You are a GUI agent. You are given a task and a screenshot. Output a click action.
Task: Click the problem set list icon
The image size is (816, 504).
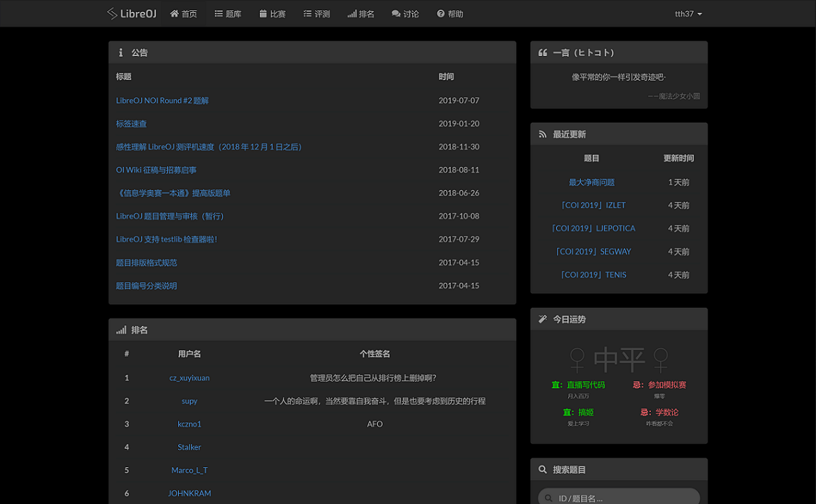pos(219,14)
